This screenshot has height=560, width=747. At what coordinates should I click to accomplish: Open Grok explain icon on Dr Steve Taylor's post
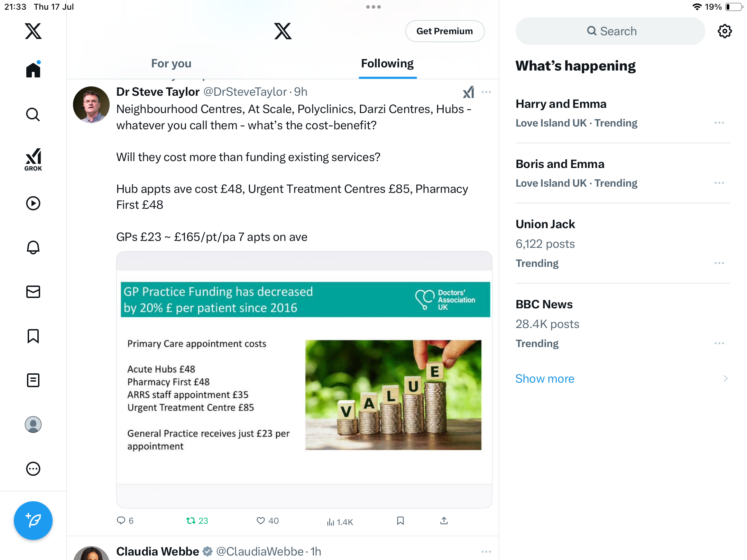click(x=469, y=92)
